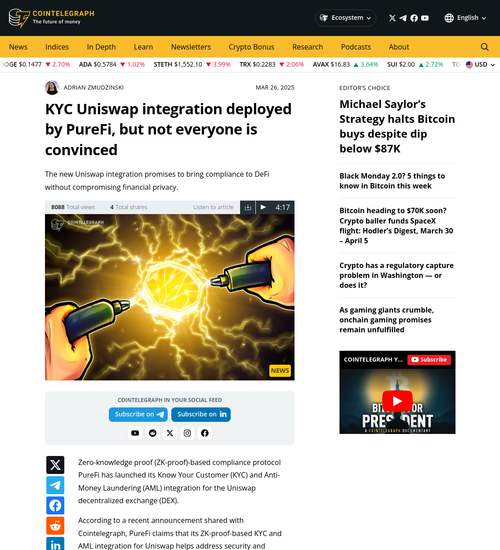500x550 pixels.
Task: Share article on LinkedIn via sidebar
Action: click(x=55, y=544)
